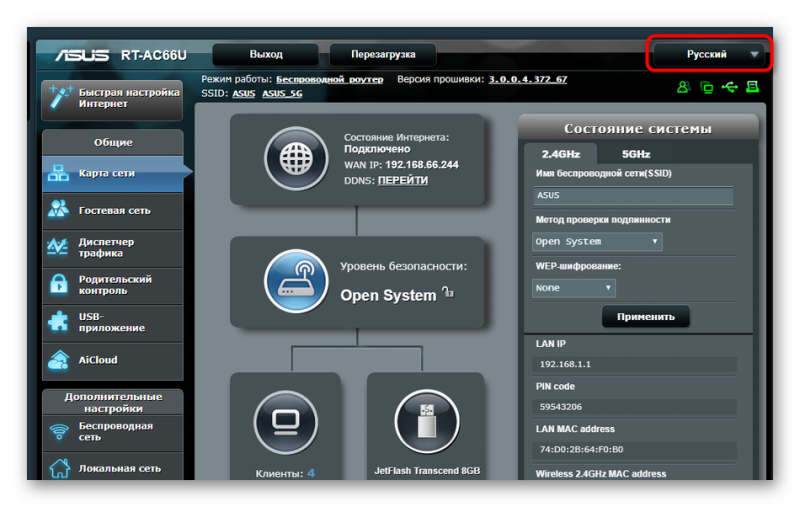The width and height of the screenshot is (800, 507).
Task: Click the Применить apply button
Action: point(646,317)
